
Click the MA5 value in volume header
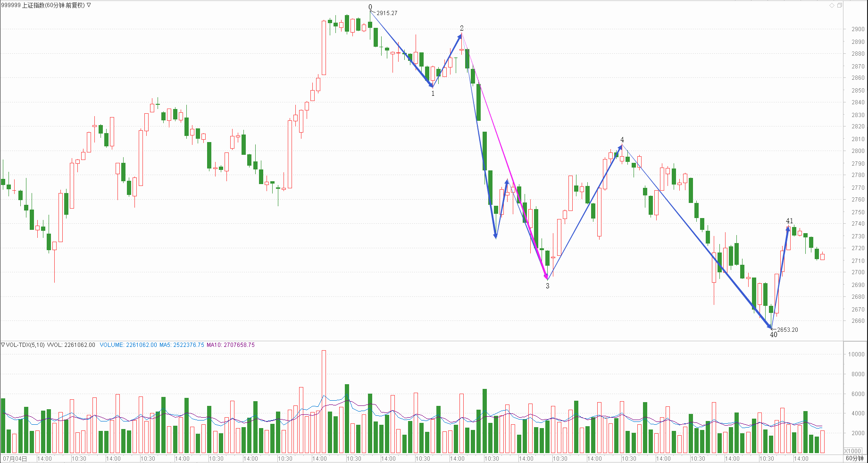pyautogui.click(x=182, y=345)
